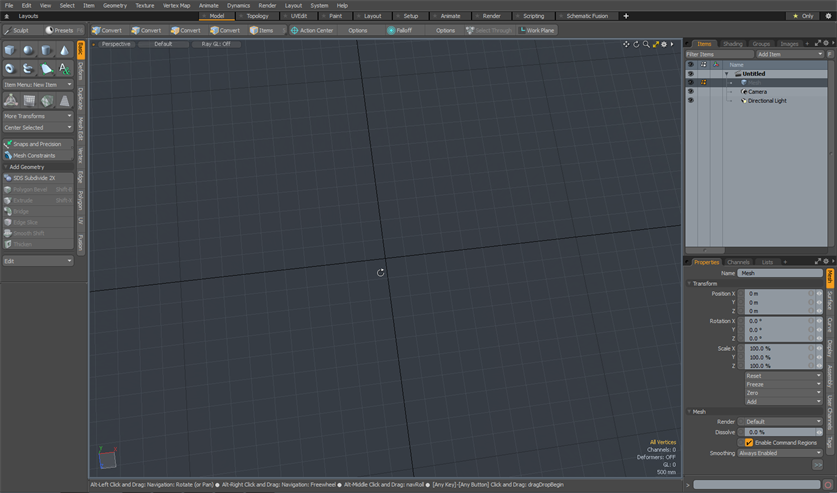
Task: Open the Geometry menu
Action: coord(115,5)
